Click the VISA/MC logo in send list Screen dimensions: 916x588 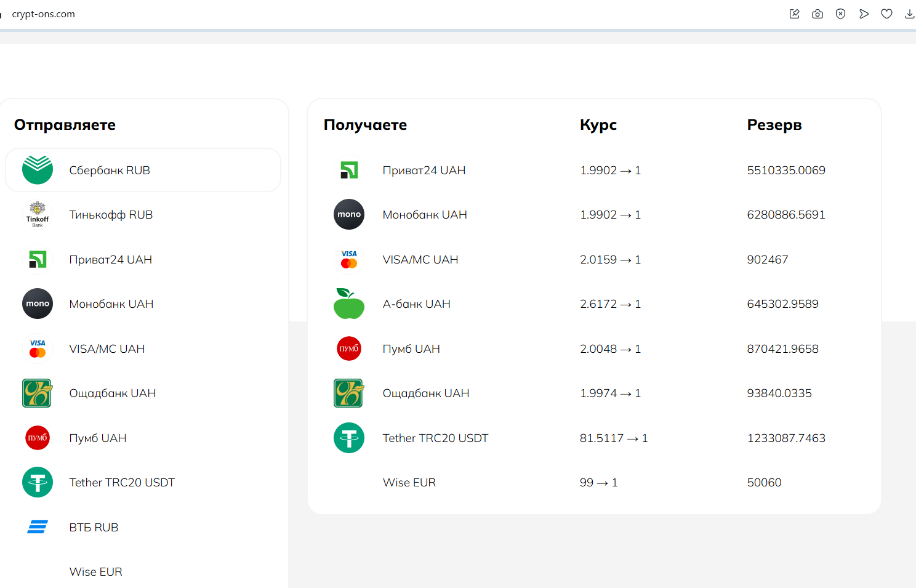click(x=38, y=348)
